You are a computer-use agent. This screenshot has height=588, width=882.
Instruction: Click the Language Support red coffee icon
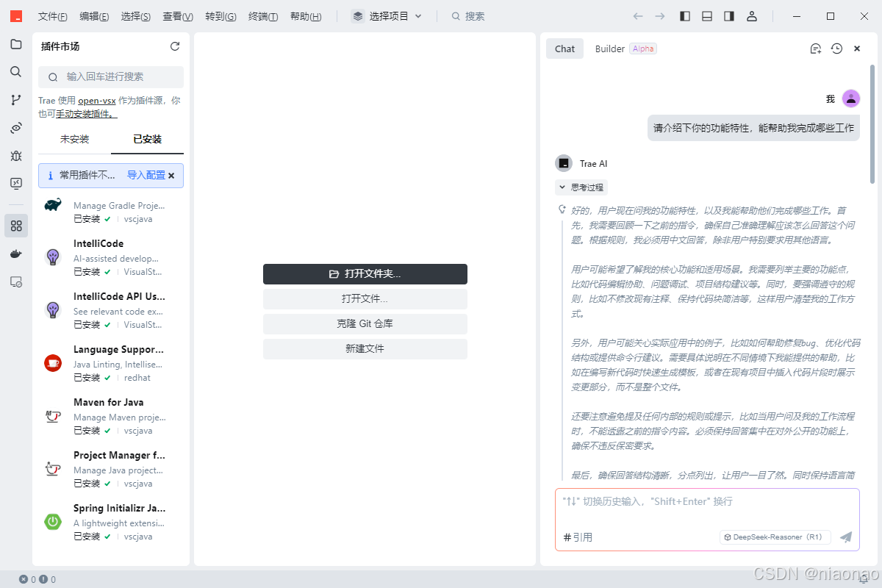point(53,362)
